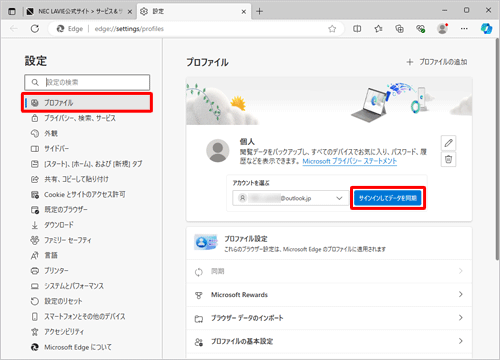Screen dimensions: 500x360
Task: Expand プロファイルの基本設定 row
Action: 329,341
